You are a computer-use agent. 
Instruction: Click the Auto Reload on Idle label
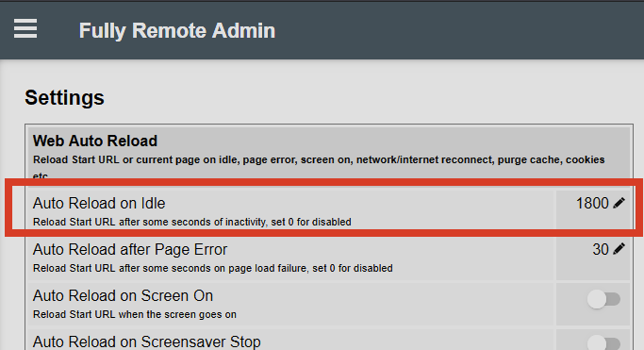[x=99, y=203]
